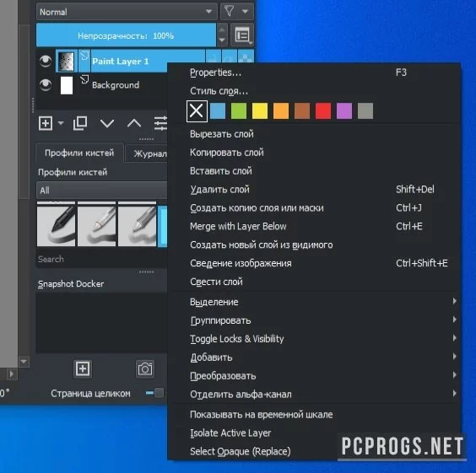476x473 pixels.
Task: Choose Сведение изображения menu entry
Action: (x=314, y=263)
